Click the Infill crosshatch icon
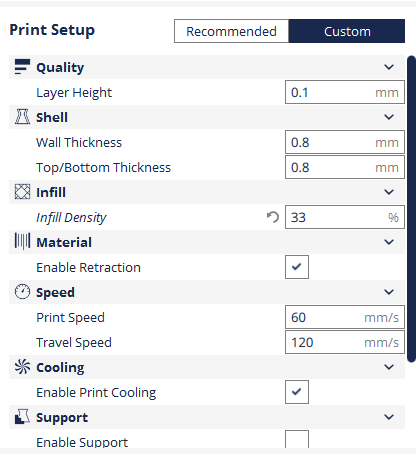416x468 pixels. click(22, 192)
